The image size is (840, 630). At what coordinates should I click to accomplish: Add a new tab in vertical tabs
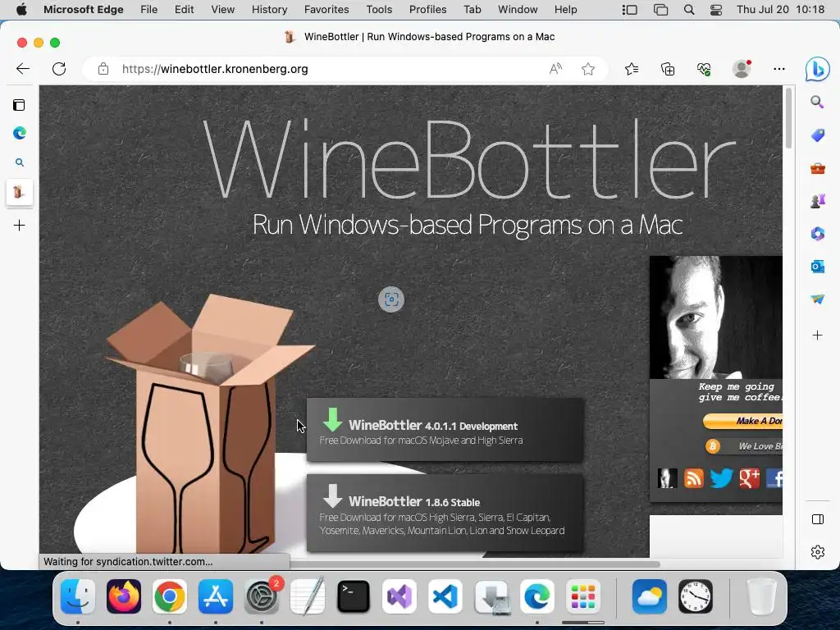coord(20,225)
